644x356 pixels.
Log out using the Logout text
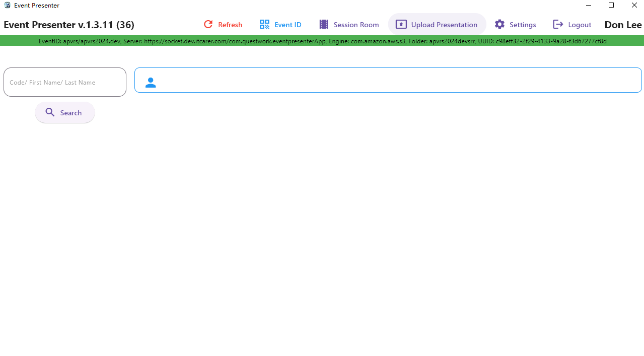click(x=580, y=25)
